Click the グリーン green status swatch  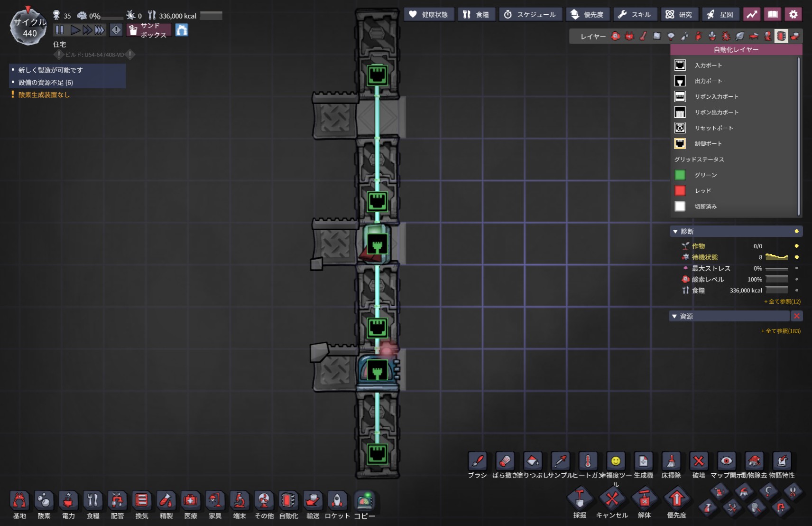click(x=680, y=175)
